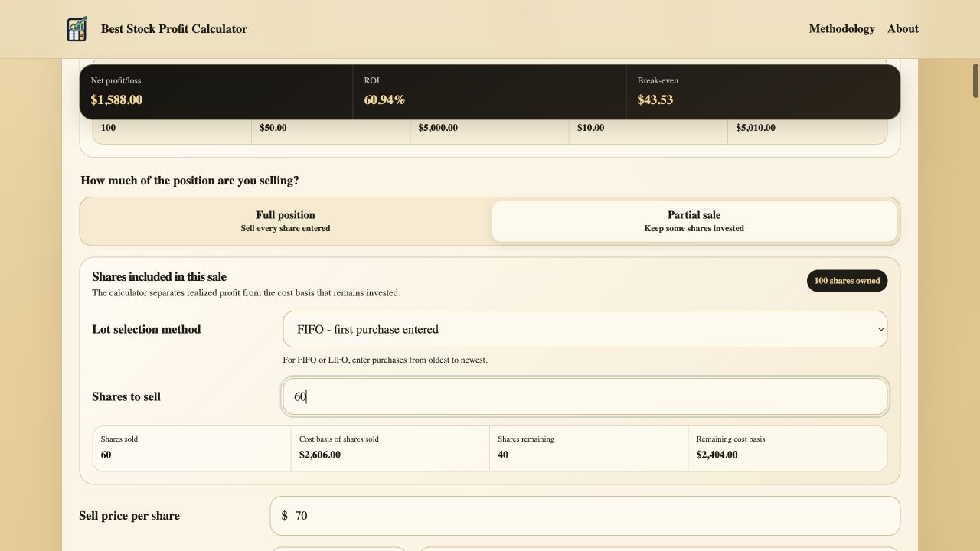
Task: Click the Lot selection method label
Action: pos(146,329)
